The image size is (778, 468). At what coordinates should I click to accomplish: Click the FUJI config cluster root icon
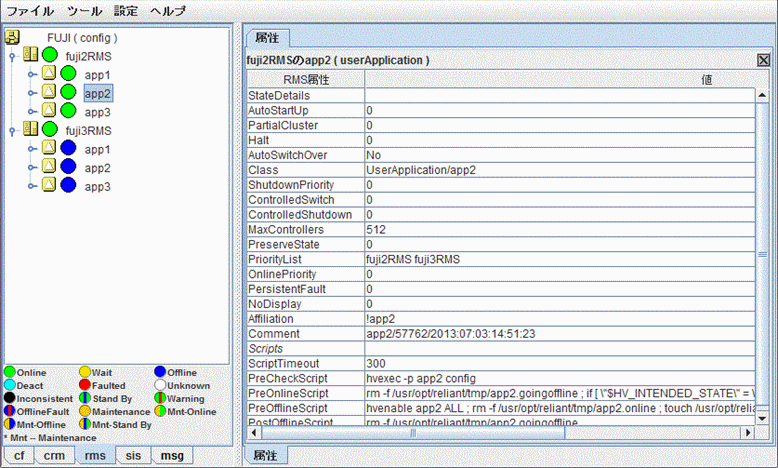tap(12, 37)
